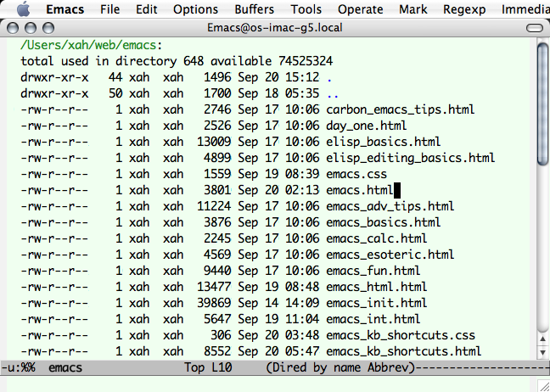Click file size 13009 of elisp_basics.html

point(214,142)
